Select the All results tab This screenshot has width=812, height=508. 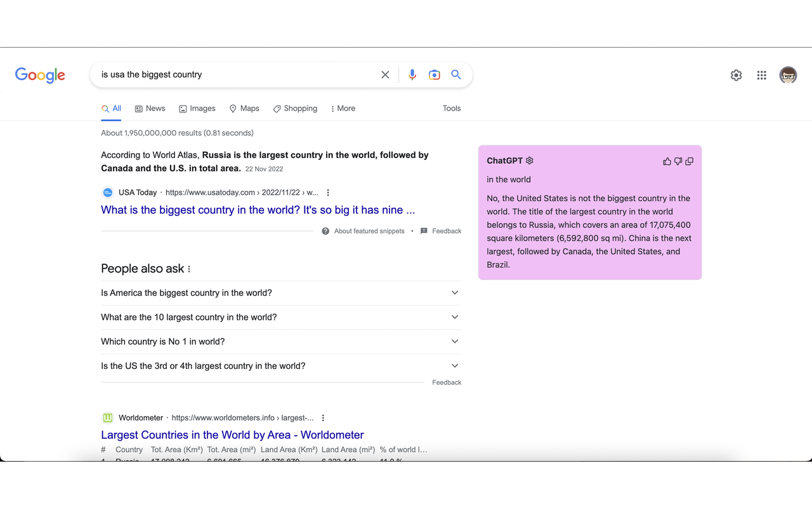click(112, 109)
